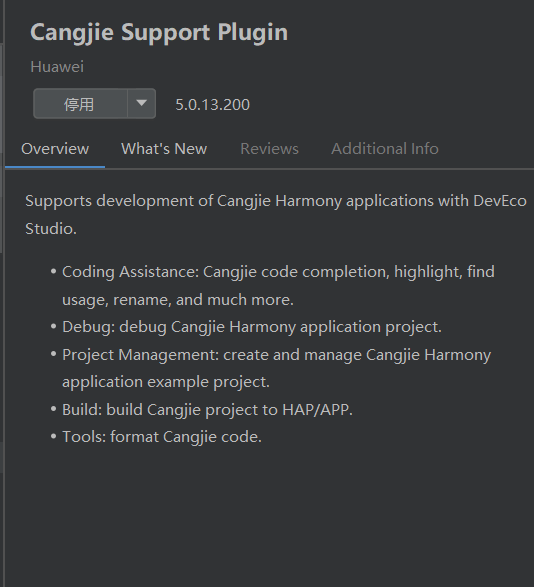The width and height of the screenshot is (534, 587).
Task: Click the Cangjie Support Plugin title
Action: tap(159, 33)
